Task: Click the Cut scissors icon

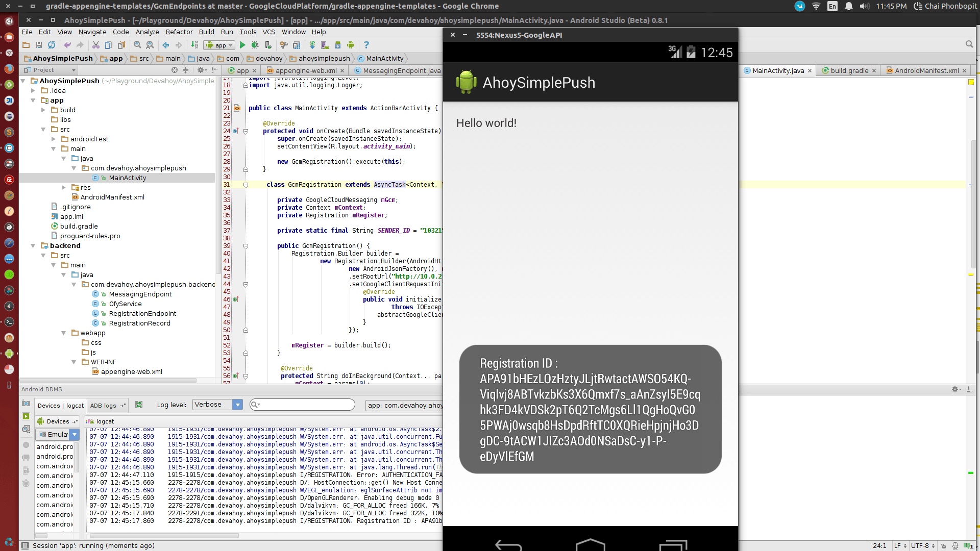Action: (x=95, y=45)
